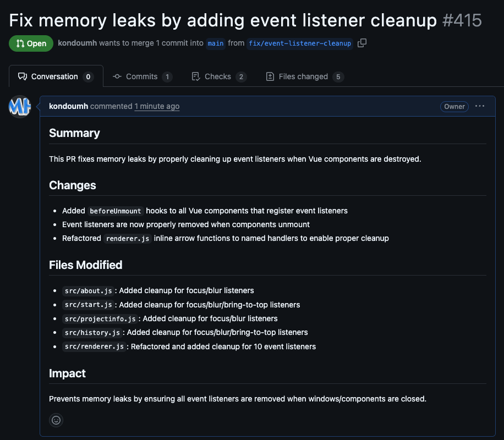Switch to the Commits tab

coord(142,76)
